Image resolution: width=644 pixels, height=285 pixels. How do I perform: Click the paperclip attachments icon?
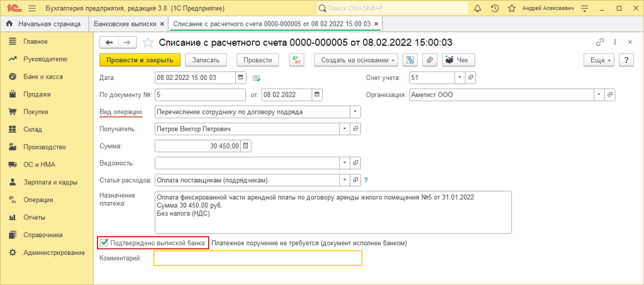[430, 60]
